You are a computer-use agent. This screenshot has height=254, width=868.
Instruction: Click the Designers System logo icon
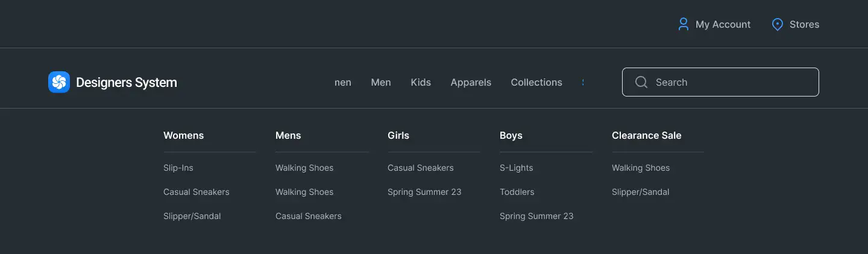[x=59, y=82]
